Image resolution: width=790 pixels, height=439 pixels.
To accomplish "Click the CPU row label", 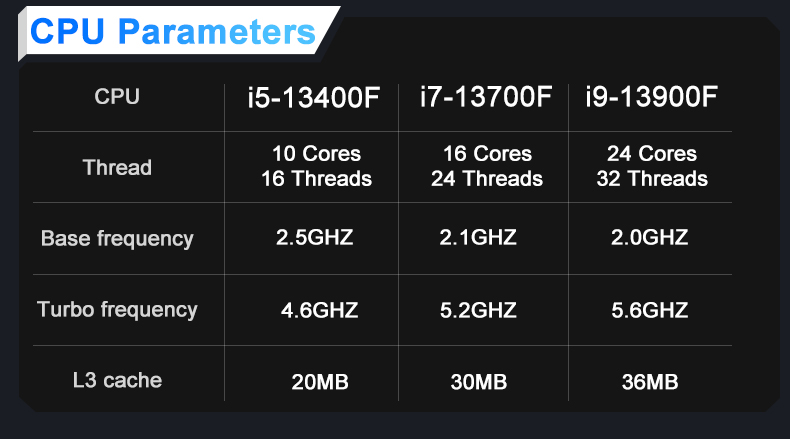I will click(117, 97).
